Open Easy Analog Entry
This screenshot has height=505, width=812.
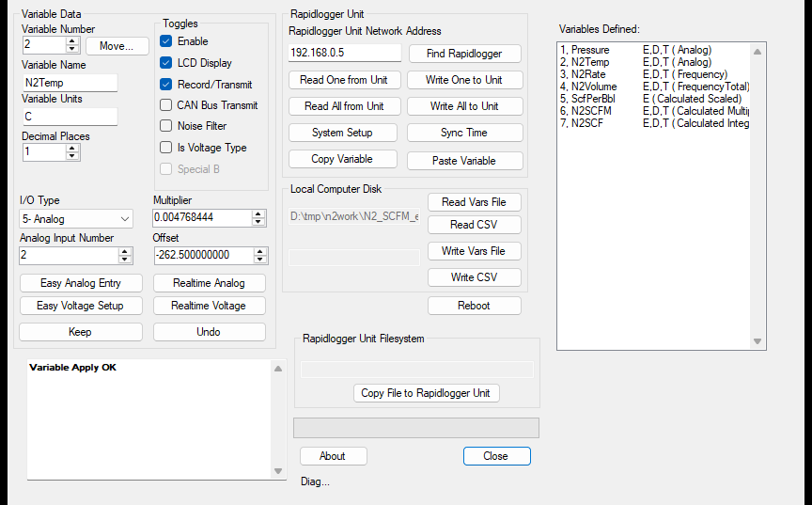coord(81,283)
